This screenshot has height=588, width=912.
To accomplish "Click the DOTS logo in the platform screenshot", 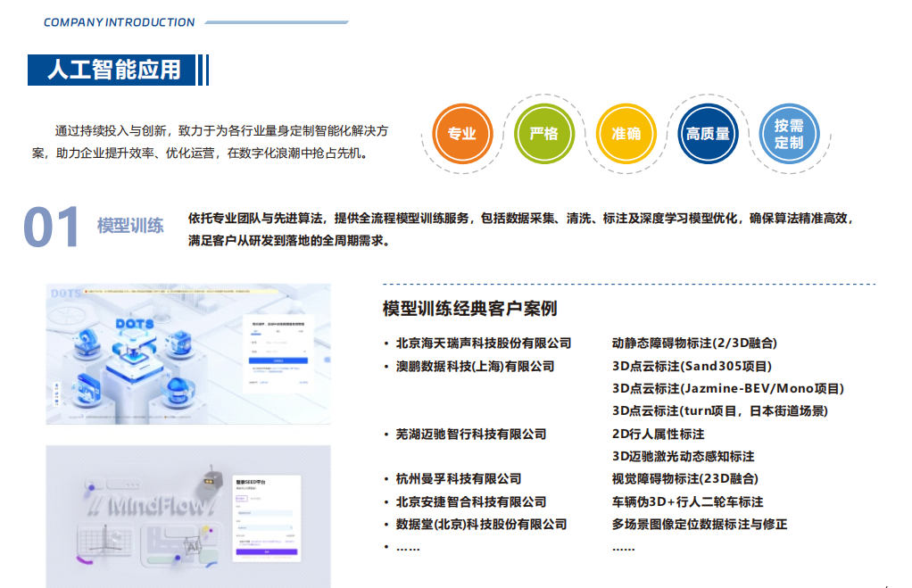I will pos(134,324).
